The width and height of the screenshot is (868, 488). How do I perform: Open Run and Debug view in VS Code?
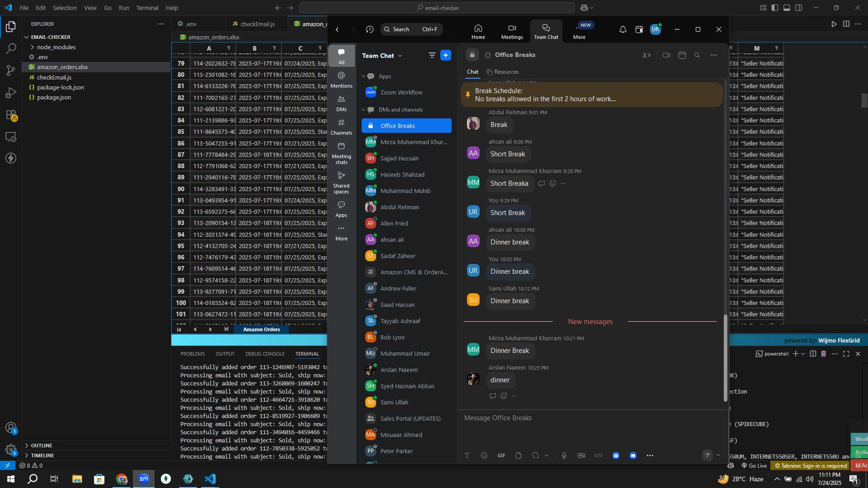(11, 93)
